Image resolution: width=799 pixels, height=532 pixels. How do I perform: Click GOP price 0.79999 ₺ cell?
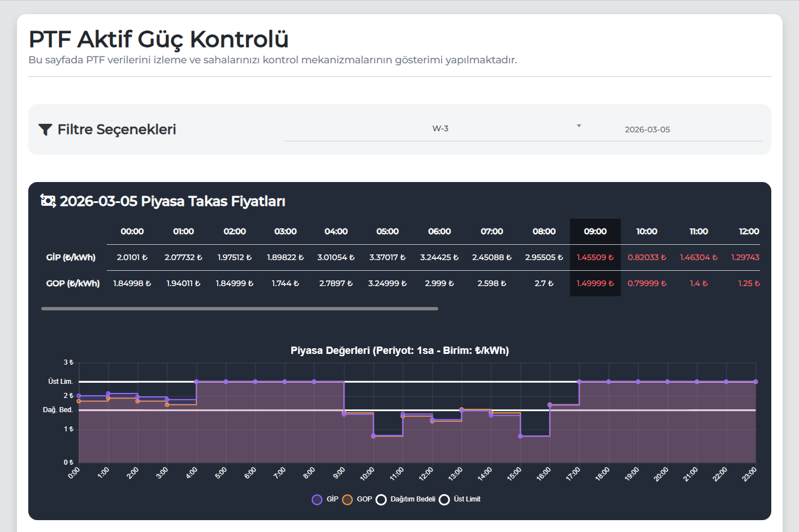pyautogui.click(x=646, y=283)
